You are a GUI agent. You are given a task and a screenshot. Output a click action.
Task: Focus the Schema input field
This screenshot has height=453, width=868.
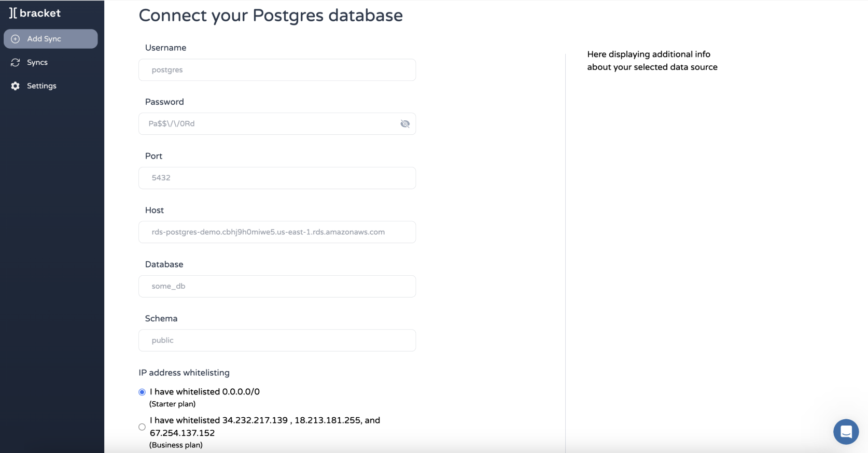pos(277,341)
